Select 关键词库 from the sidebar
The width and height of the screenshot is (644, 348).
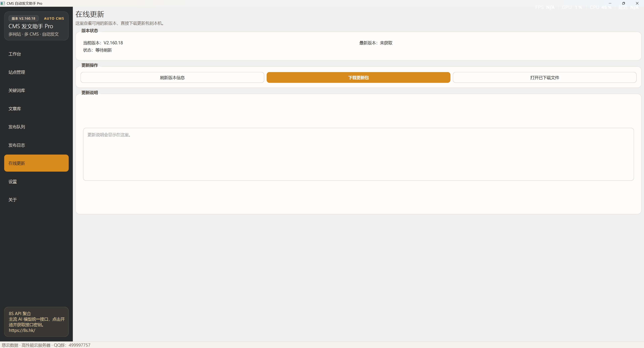(x=36, y=91)
